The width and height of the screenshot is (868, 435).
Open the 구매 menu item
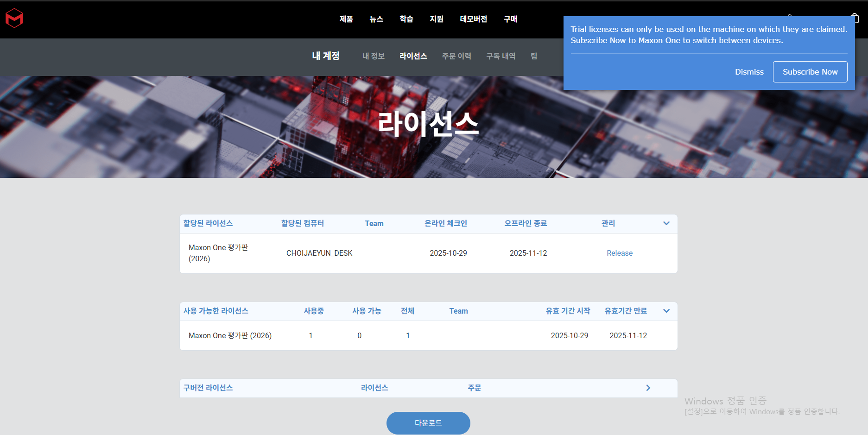[510, 19]
